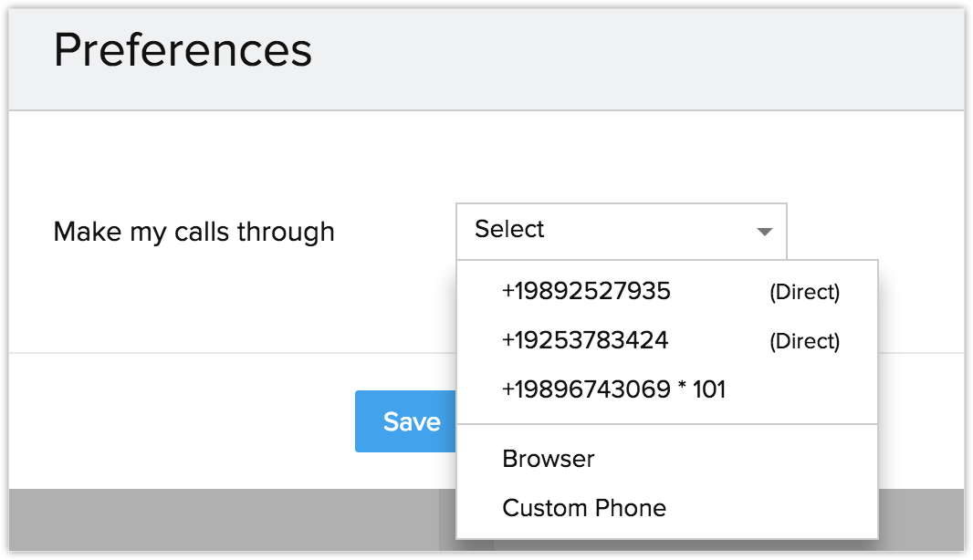Select the +19253783424 number option
Screen dimensions: 973x560
pyautogui.click(x=585, y=340)
